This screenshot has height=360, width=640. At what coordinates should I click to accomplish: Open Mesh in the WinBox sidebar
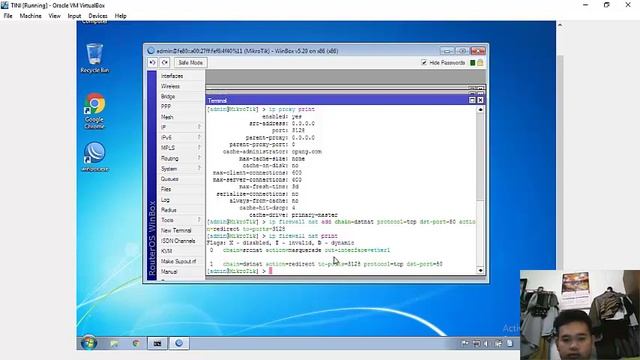tap(167, 117)
